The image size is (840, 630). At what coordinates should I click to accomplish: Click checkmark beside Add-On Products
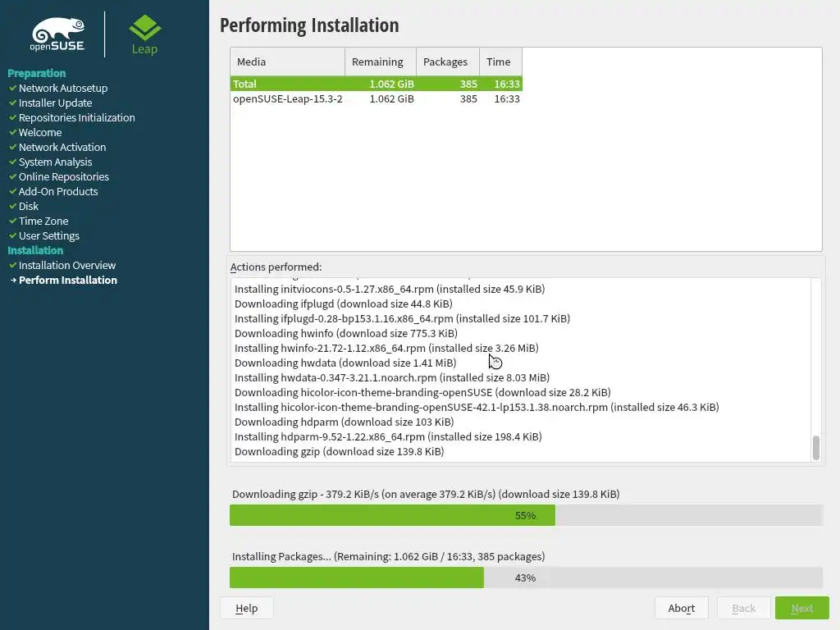(x=13, y=191)
